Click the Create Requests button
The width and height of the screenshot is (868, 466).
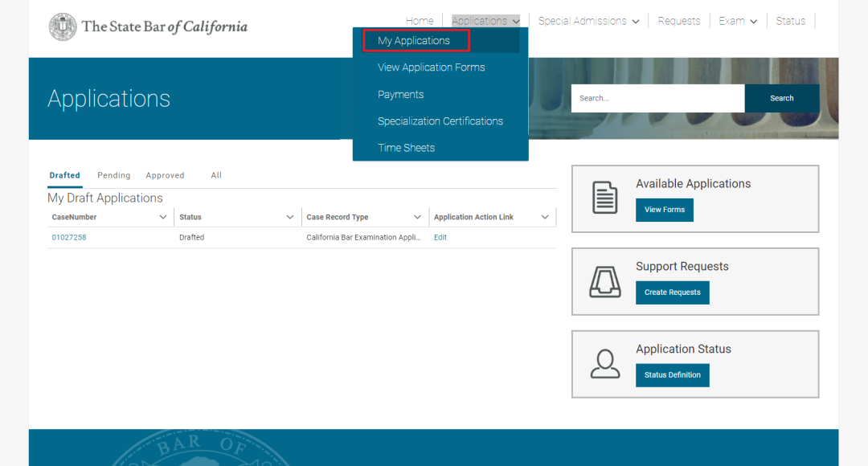[672, 292]
